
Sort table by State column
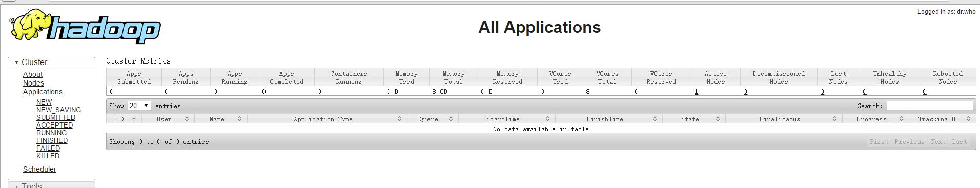click(x=694, y=119)
